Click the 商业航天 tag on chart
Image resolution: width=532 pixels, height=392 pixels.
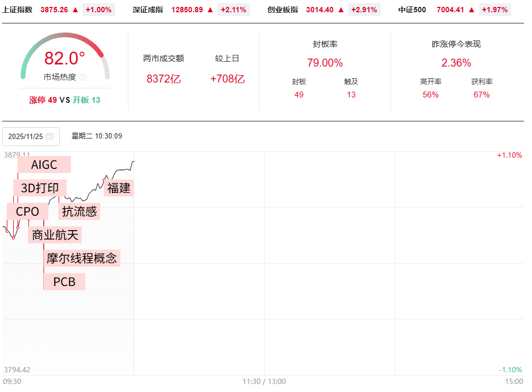(57, 234)
